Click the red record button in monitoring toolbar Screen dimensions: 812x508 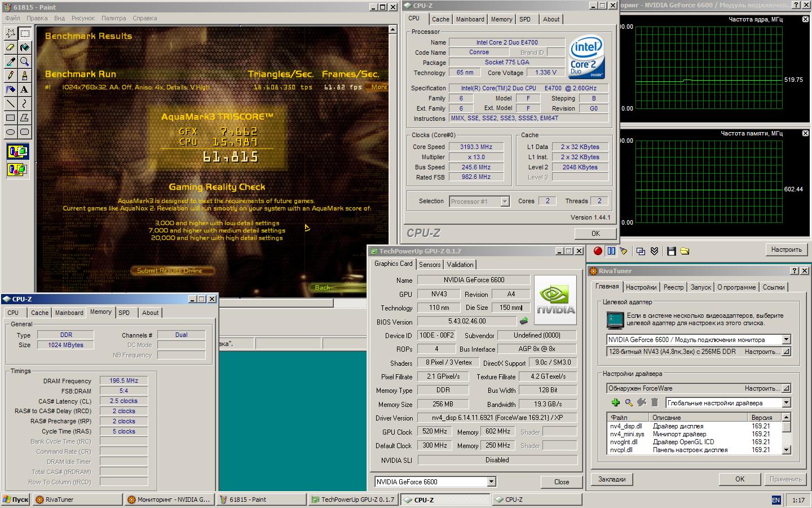[598, 251]
